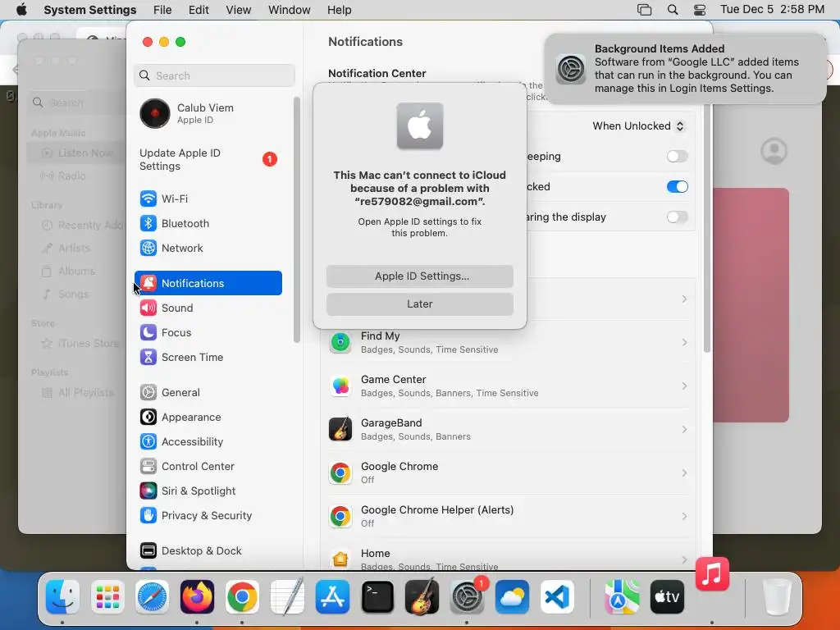Expand Game Center notification settings chevron
840x630 pixels.
coord(684,386)
